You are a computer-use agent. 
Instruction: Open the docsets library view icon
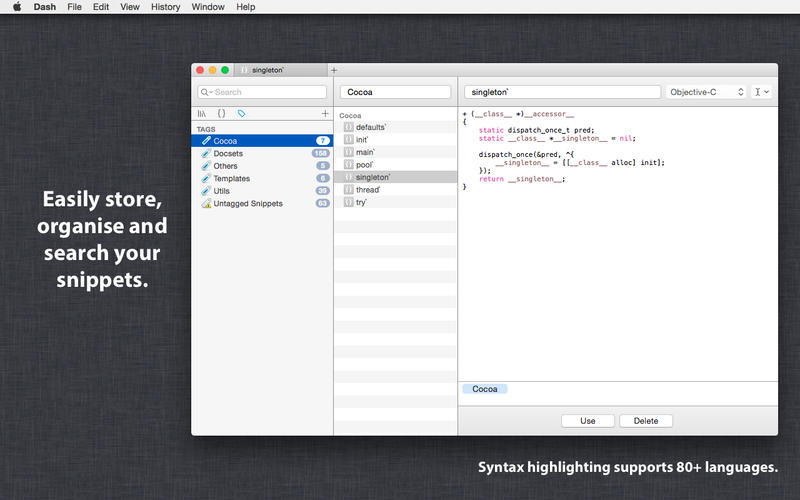pyautogui.click(x=202, y=114)
